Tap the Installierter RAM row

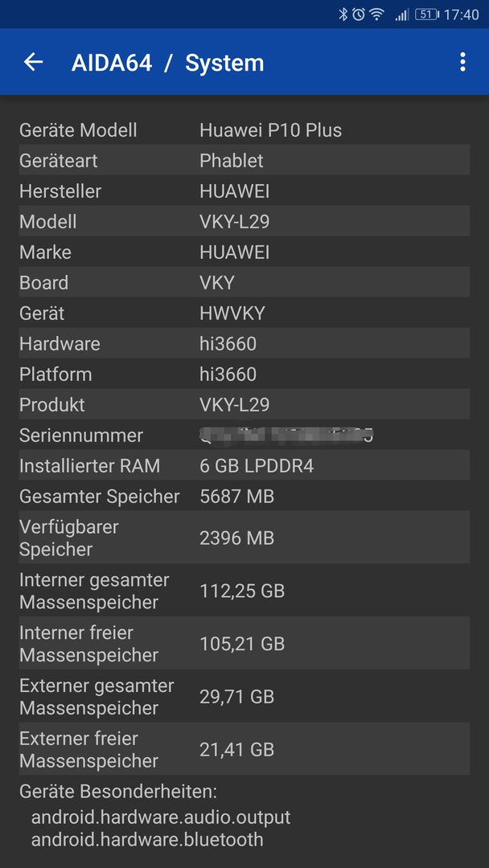tap(244, 465)
